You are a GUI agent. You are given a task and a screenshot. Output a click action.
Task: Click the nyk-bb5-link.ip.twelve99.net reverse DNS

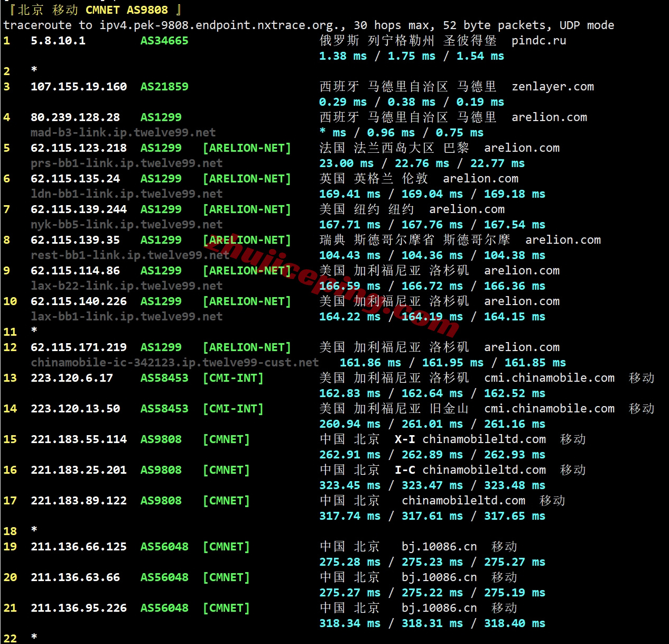click(126, 225)
